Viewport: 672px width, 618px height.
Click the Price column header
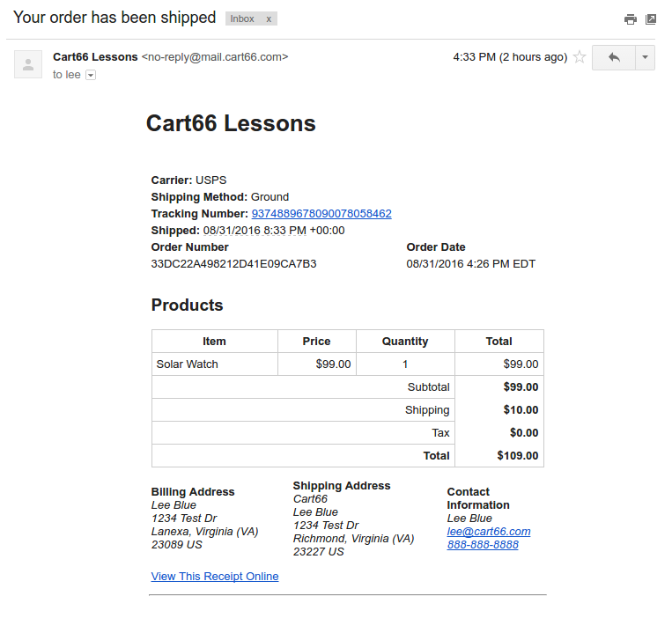(317, 342)
